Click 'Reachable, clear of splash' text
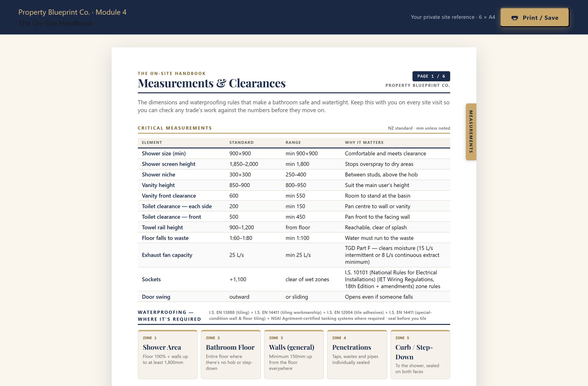The image size is (588, 386). 376,228
